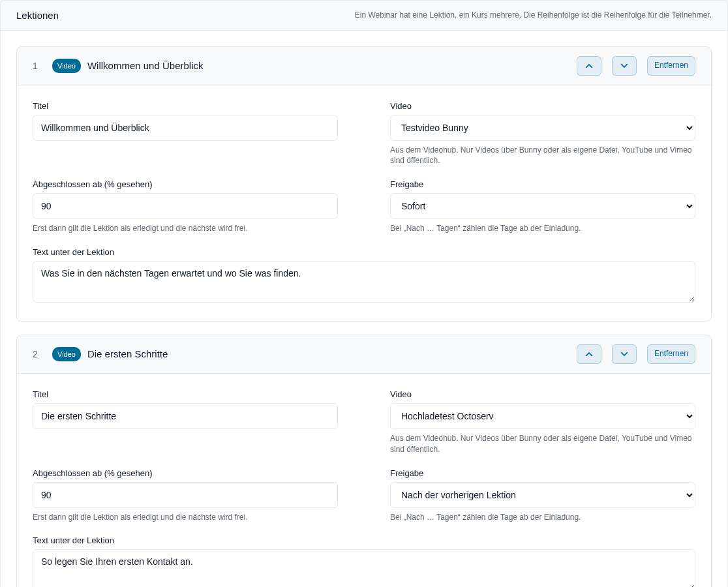
Task: Click lesson 1 'Abgeschlossen ab (% gesehen)' label
Action: pyautogui.click(x=93, y=184)
